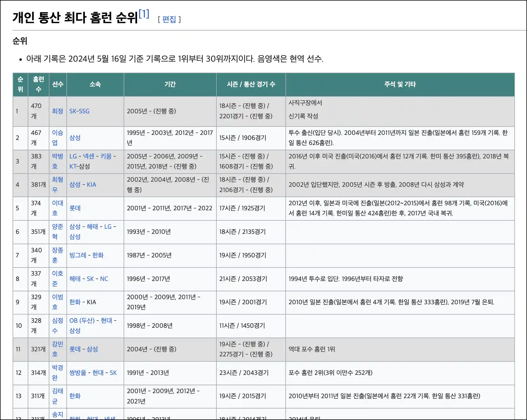Image resolution: width=527 pixels, height=420 pixels.
Task: Click the 순위 subsection heading
Action: click(20, 41)
